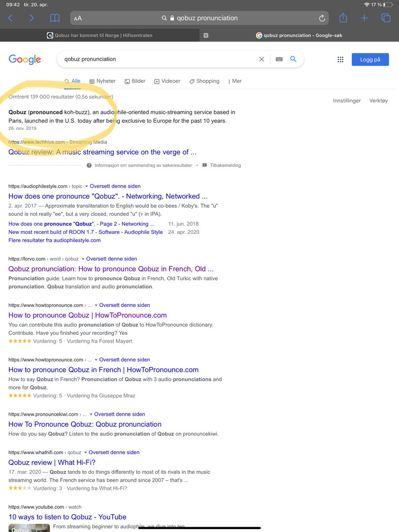399x532 pixels.
Task: Switch to the Videoer tab
Action: pyautogui.click(x=167, y=81)
